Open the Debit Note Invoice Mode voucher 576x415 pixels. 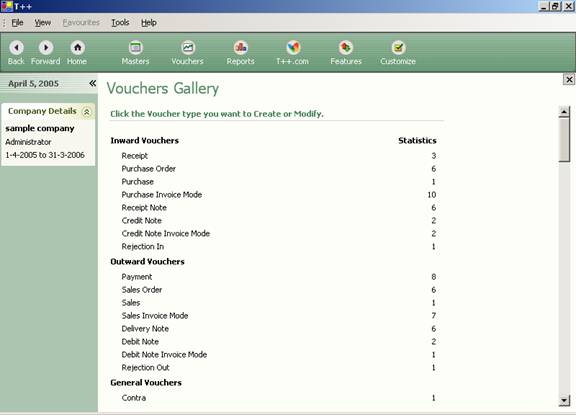coord(164,354)
